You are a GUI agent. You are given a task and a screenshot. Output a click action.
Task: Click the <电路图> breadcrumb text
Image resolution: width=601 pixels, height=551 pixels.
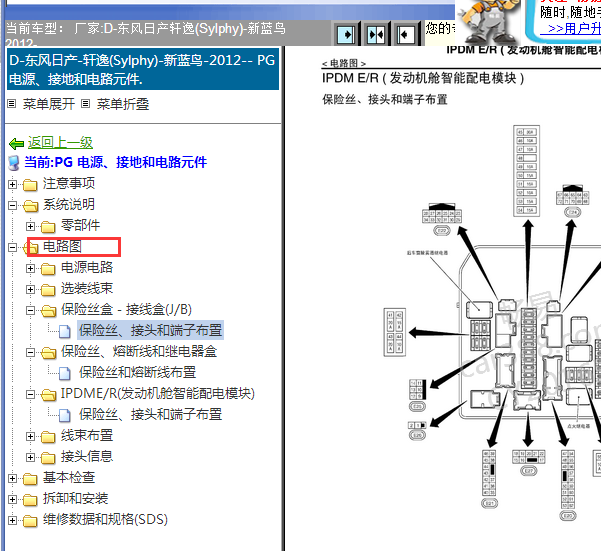click(x=344, y=63)
